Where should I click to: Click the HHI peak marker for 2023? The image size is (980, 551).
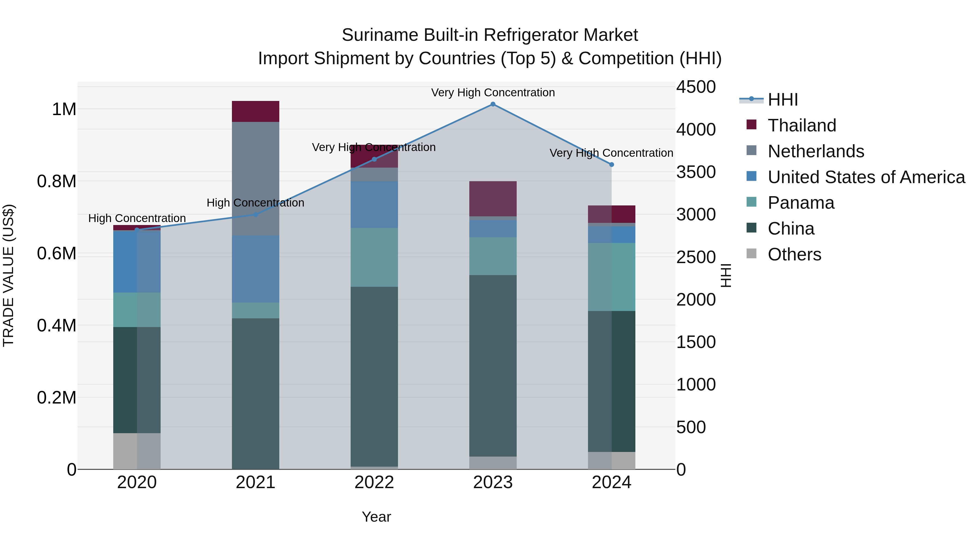coord(493,104)
